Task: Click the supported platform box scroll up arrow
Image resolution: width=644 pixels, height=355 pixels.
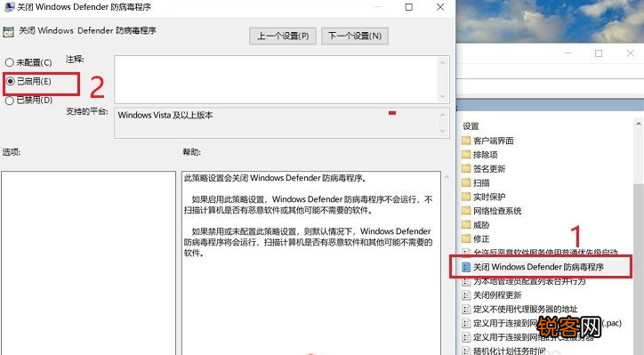Action: tap(442, 115)
